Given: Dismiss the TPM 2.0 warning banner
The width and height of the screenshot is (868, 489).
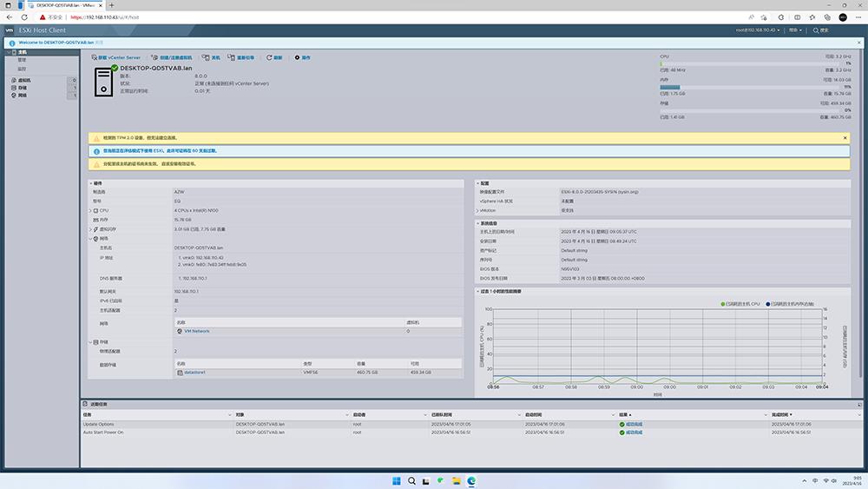Looking at the screenshot, I should click(845, 137).
